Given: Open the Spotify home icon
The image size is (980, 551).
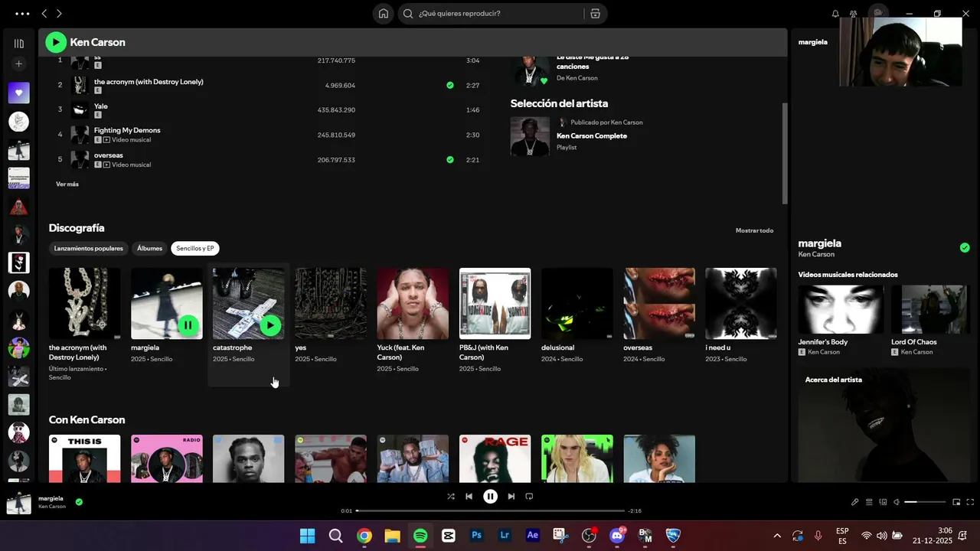Looking at the screenshot, I should [x=384, y=14].
